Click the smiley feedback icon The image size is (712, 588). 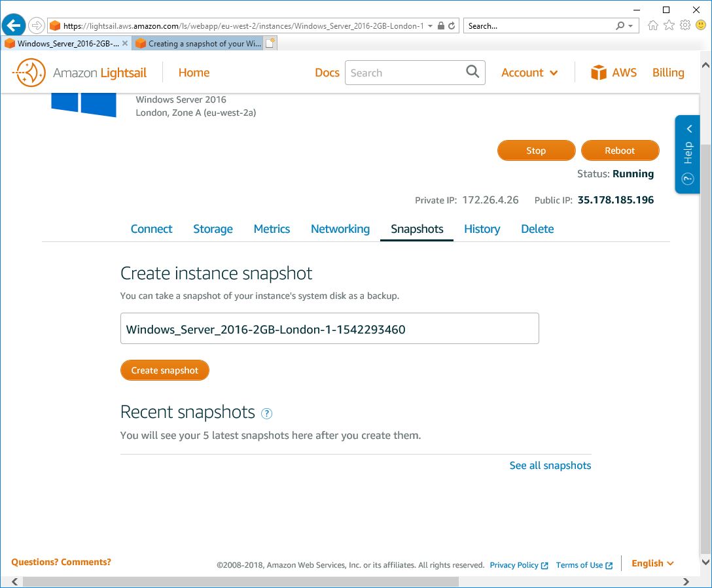point(701,26)
